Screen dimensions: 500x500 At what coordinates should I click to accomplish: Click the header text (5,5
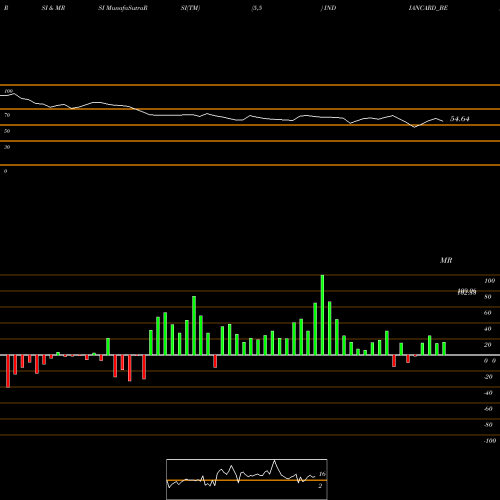pos(257,8)
